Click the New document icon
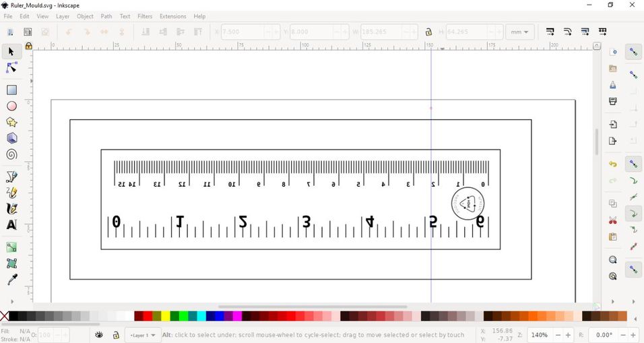Screen dimensions: 644x343 pos(613,52)
